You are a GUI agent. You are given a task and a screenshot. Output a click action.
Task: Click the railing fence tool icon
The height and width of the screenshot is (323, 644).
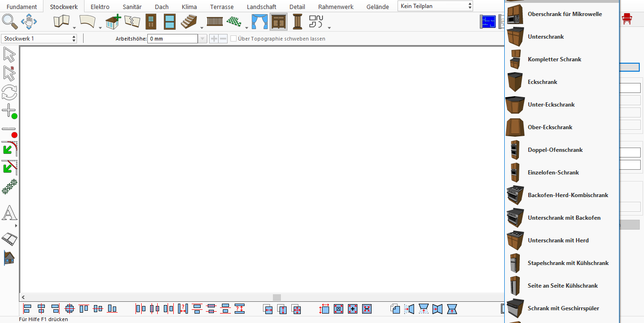[x=215, y=22]
